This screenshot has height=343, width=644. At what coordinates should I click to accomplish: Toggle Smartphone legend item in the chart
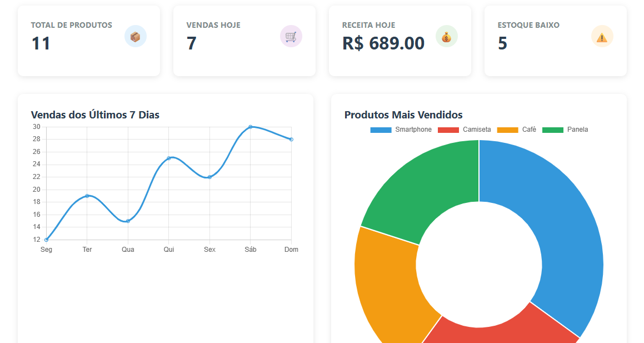tap(401, 130)
